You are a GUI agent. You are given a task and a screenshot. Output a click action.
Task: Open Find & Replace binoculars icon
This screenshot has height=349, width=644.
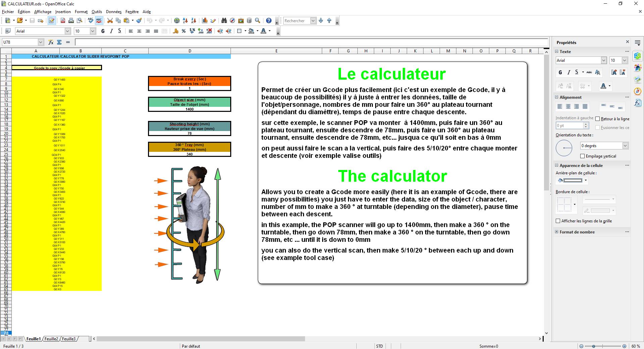pos(224,20)
